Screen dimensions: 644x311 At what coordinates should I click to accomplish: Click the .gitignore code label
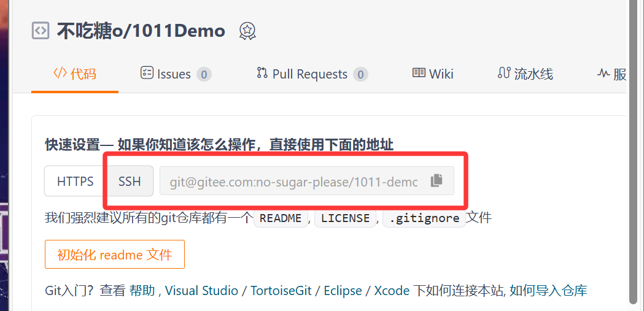[x=424, y=218]
